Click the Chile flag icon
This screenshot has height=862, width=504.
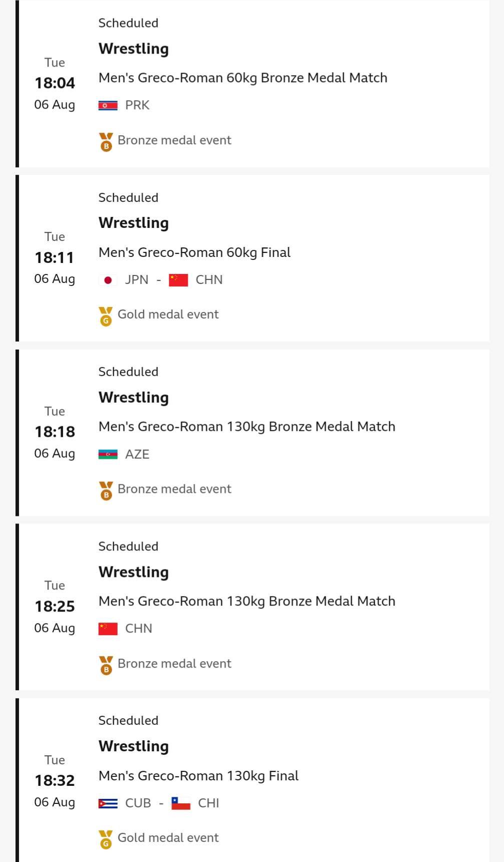click(181, 803)
